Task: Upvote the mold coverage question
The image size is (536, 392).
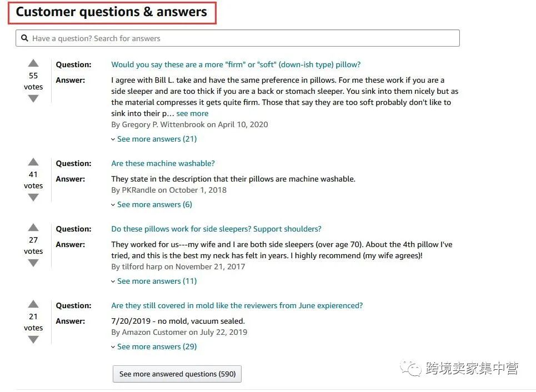Action: (33, 304)
